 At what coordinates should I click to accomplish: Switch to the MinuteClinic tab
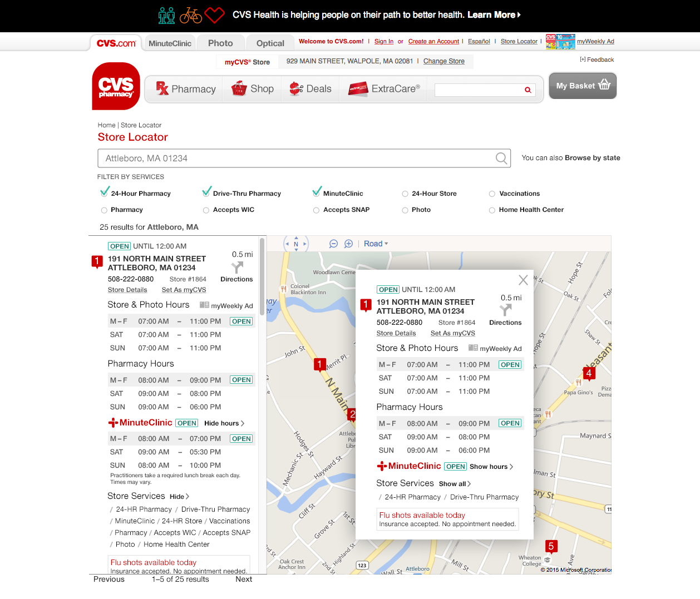point(170,43)
